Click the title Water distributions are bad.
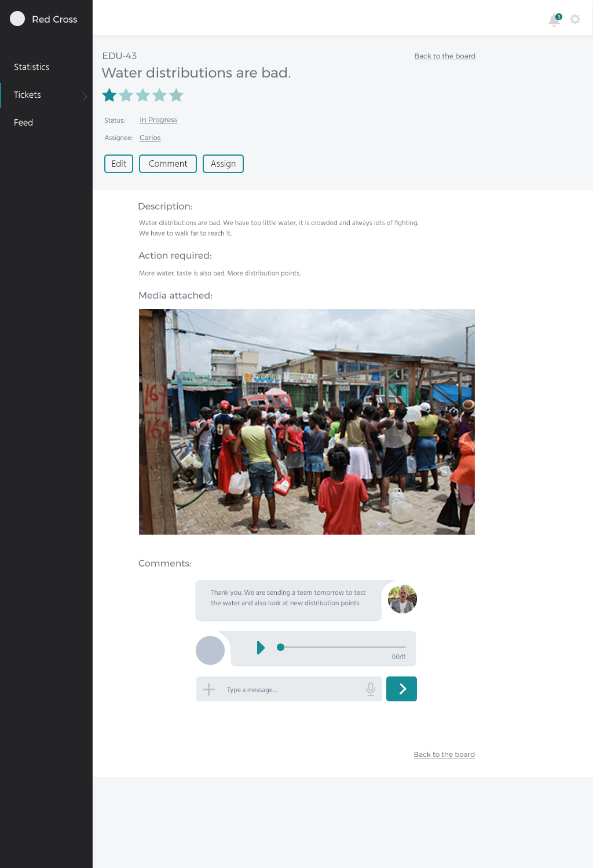The height and width of the screenshot is (868, 593). coord(196,73)
